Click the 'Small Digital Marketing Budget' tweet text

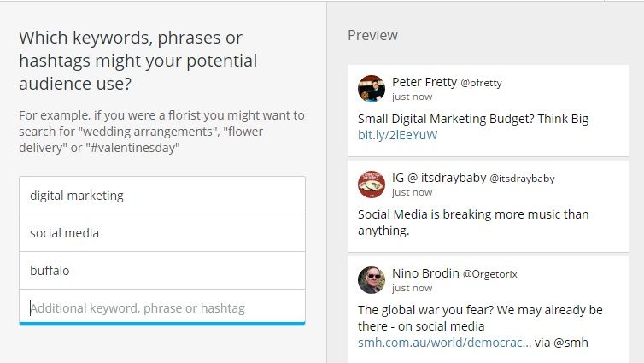473,119
